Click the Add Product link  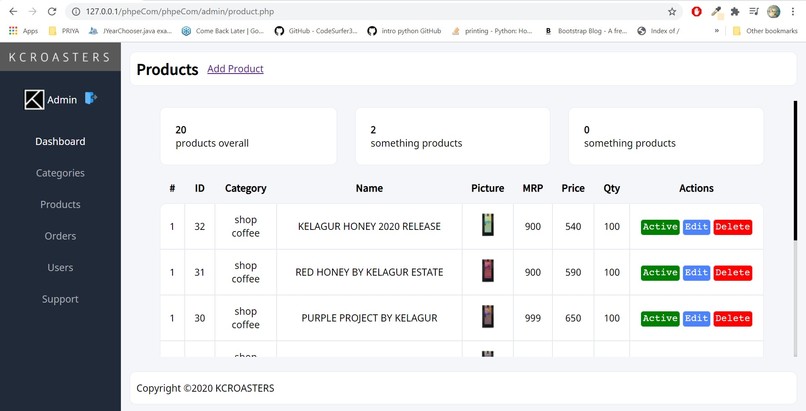click(x=235, y=69)
